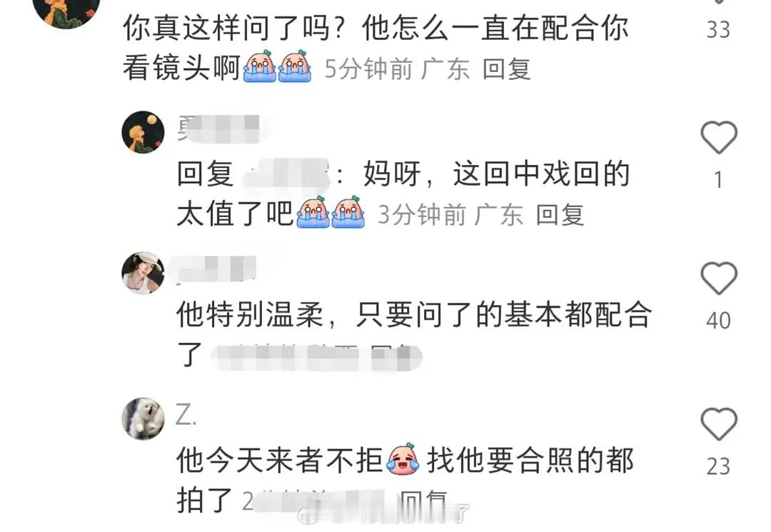
Task: Like the comment with 1 like
Action: pos(718,137)
